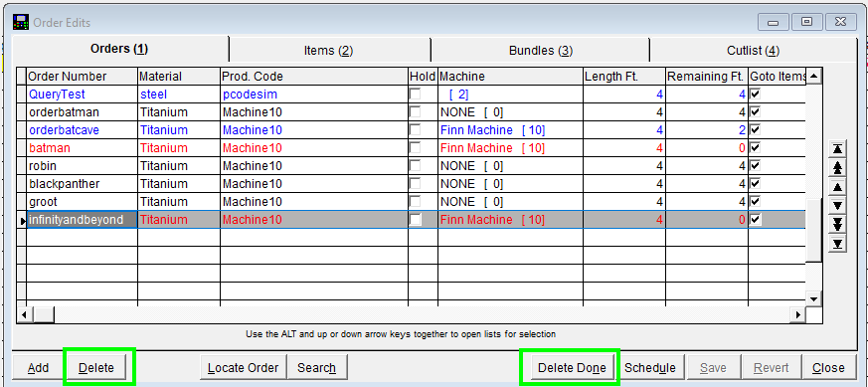Viewport: 868px width, 387px height.
Task: Open the Bundles (3) tab
Action: pos(540,51)
